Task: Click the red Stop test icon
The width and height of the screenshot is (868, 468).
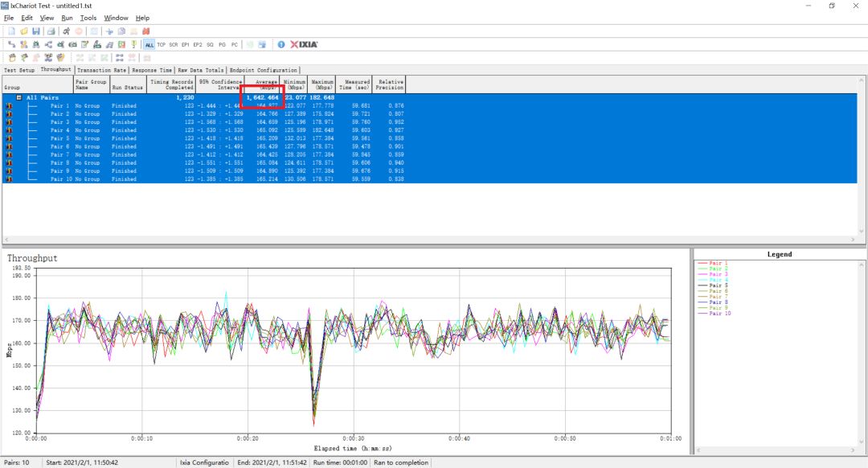Action: point(79,31)
